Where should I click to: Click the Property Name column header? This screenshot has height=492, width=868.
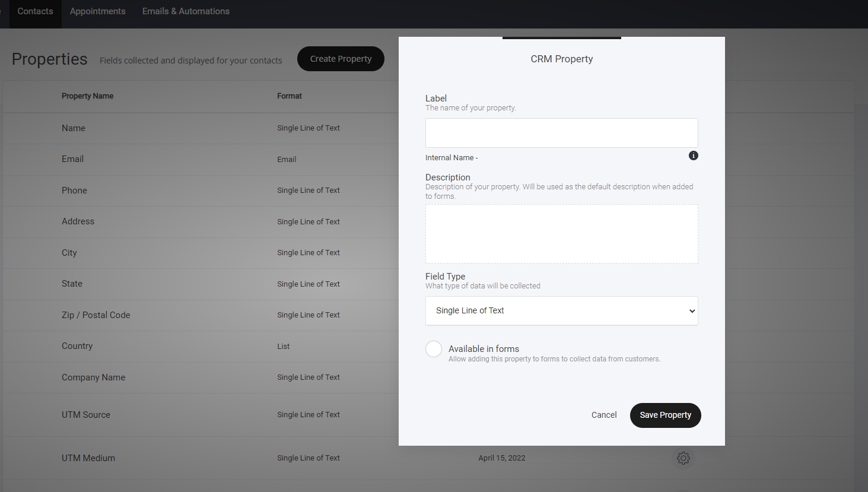click(87, 96)
